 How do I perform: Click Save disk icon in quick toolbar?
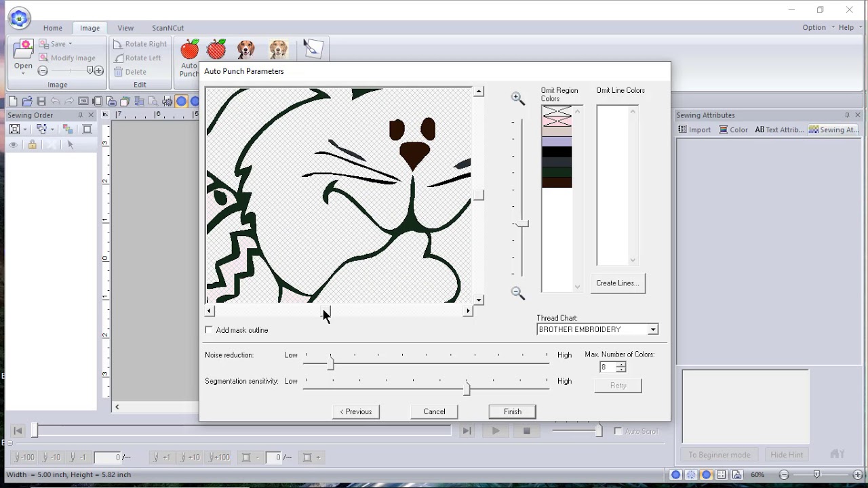coord(41,102)
